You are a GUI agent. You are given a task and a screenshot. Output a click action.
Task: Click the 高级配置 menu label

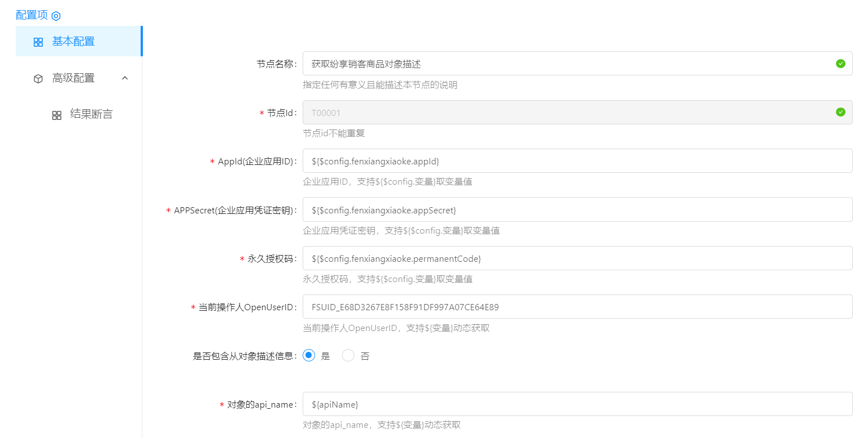click(x=73, y=78)
